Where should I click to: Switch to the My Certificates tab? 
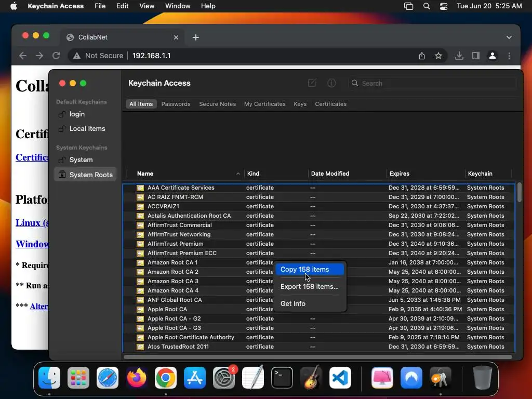click(264, 104)
